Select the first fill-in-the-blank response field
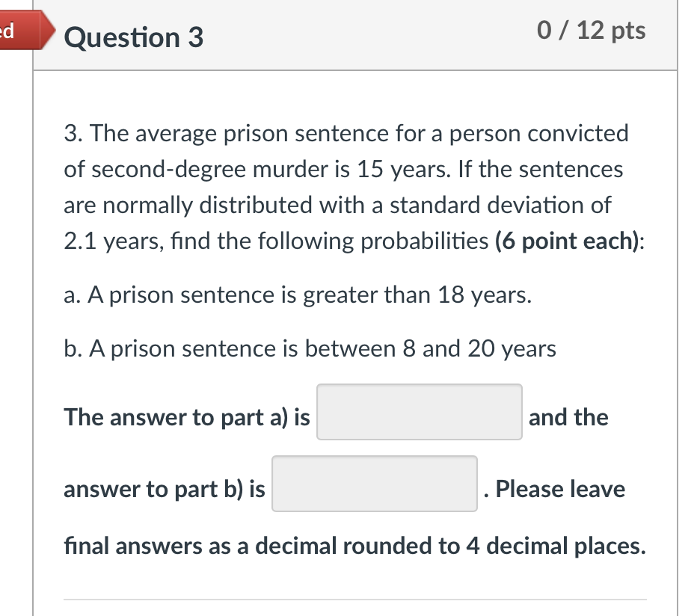The image size is (697, 616). tap(419, 412)
